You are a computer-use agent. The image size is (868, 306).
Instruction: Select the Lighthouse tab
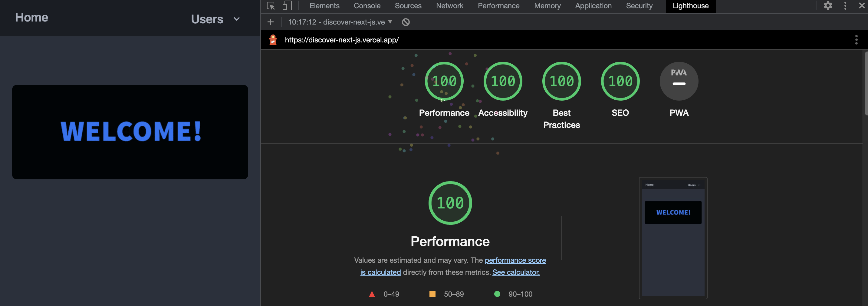690,6
